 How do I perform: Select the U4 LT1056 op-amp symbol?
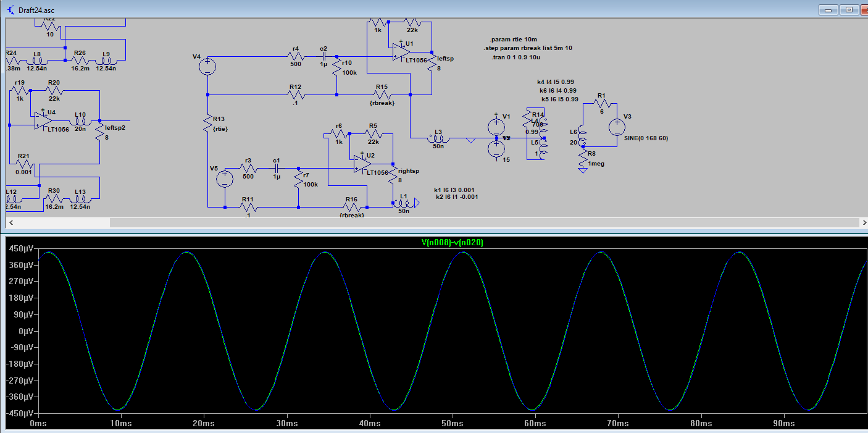click(43, 120)
